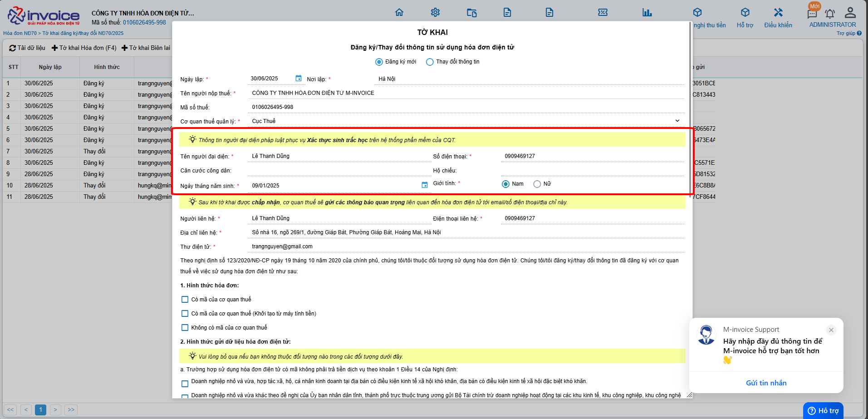
Task: Open the ADMINISTRATOR user account icon
Action: (x=850, y=12)
